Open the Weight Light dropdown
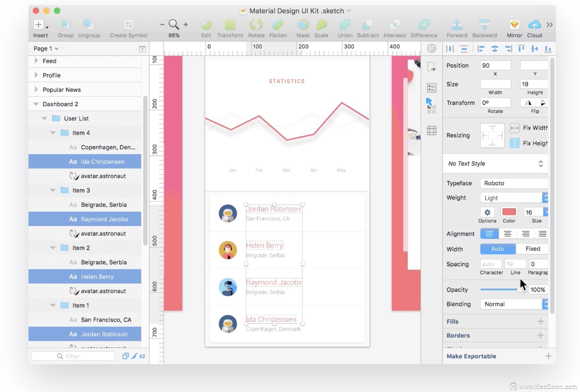This screenshot has width=580, height=392. click(x=514, y=198)
